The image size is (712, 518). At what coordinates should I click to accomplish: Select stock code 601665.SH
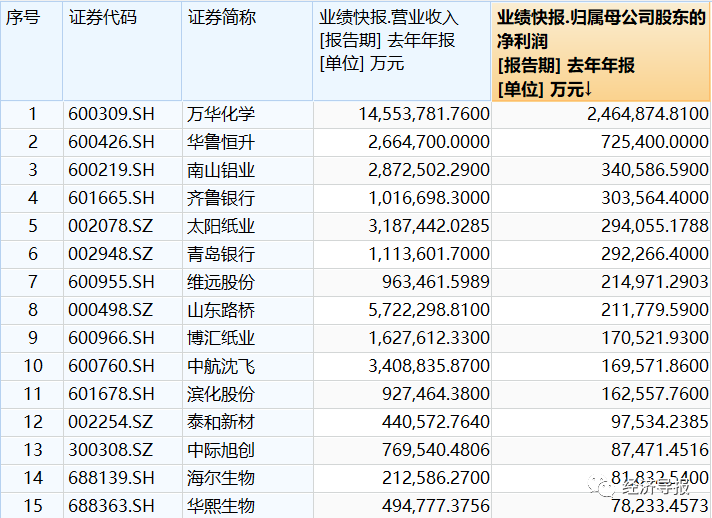click(111, 198)
